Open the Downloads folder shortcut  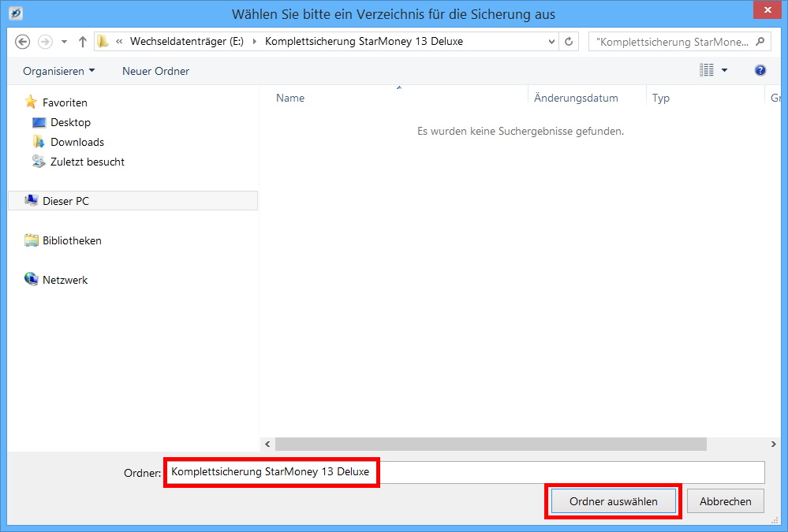[77, 142]
